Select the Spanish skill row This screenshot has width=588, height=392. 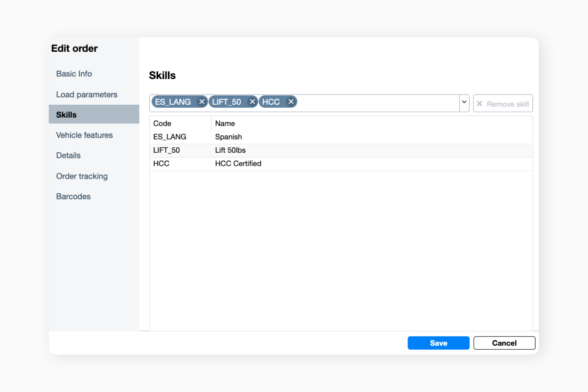click(228, 137)
